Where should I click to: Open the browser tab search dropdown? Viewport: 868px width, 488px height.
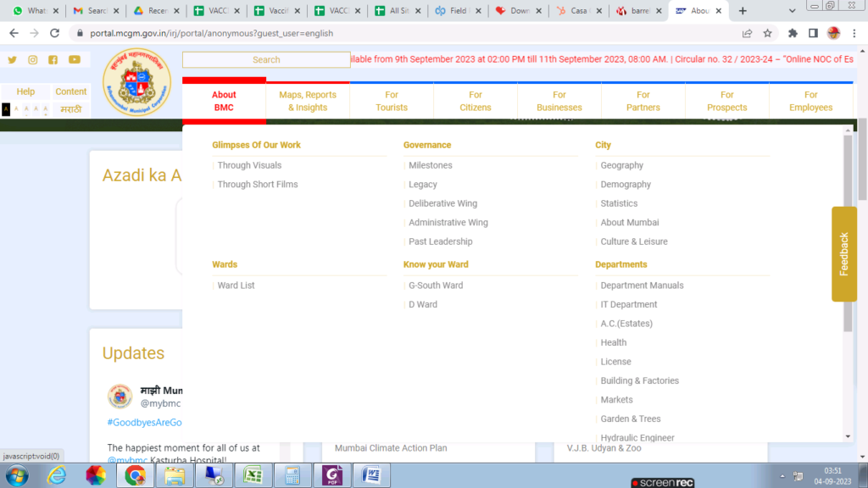point(793,10)
